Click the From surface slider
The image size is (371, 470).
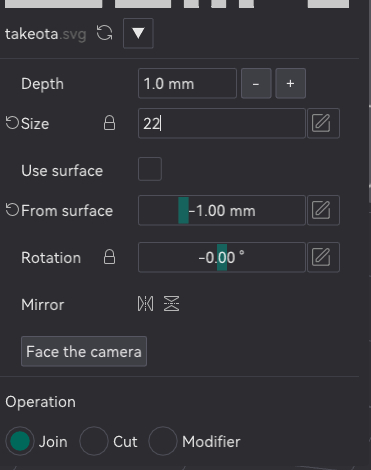pyautogui.click(x=222, y=210)
